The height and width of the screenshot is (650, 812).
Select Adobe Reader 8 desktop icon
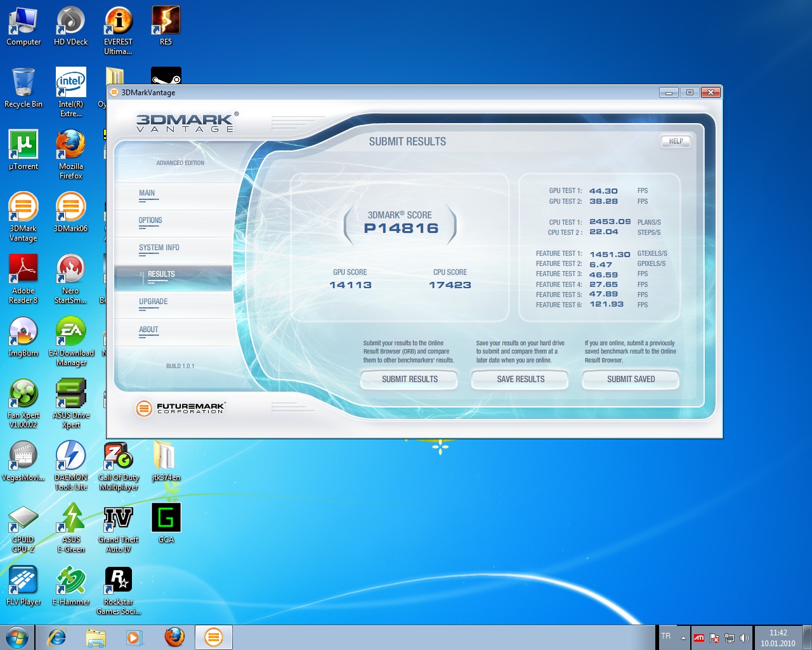pyautogui.click(x=23, y=279)
